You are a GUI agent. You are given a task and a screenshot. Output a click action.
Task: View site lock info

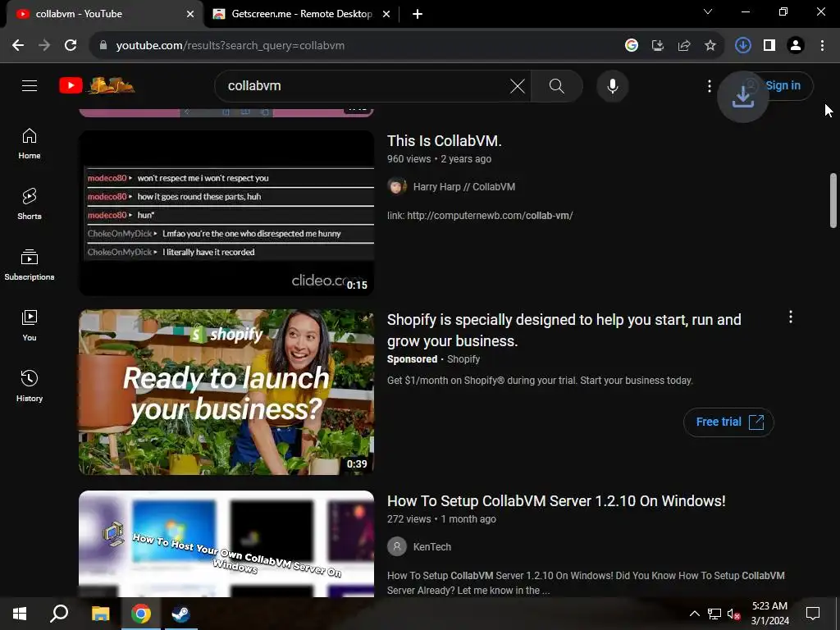103,46
